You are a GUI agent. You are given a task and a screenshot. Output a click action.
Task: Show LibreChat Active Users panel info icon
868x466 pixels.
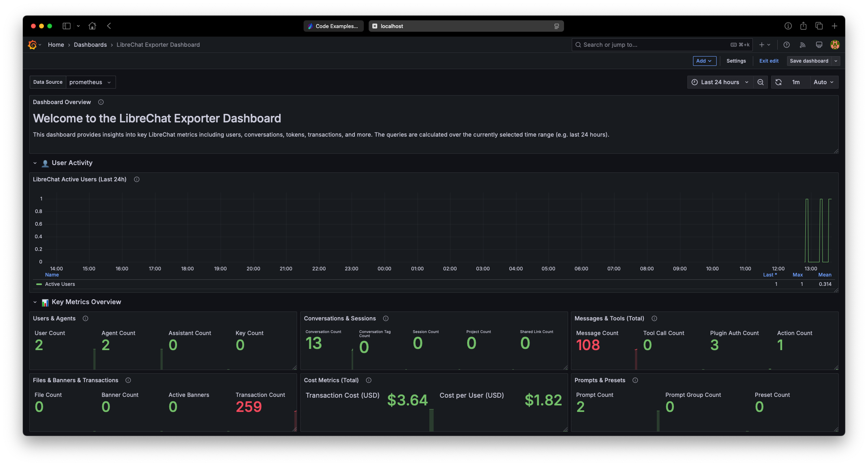(x=137, y=179)
